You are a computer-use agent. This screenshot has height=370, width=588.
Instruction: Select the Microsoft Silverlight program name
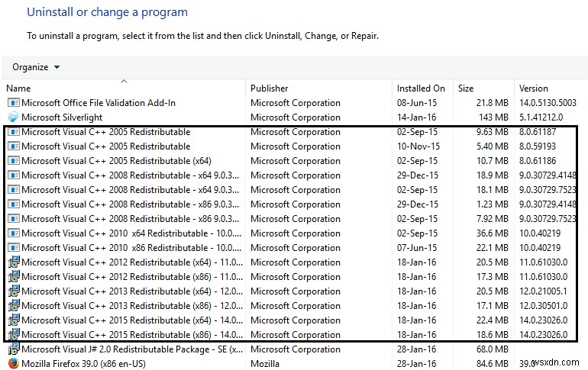tap(62, 117)
